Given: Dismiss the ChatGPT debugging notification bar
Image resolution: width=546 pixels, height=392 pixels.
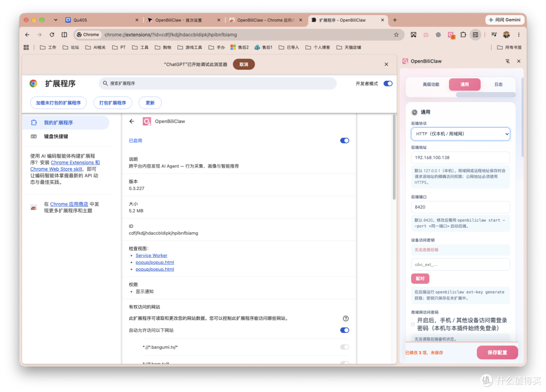Looking at the screenshot, I should [x=386, y=64].
